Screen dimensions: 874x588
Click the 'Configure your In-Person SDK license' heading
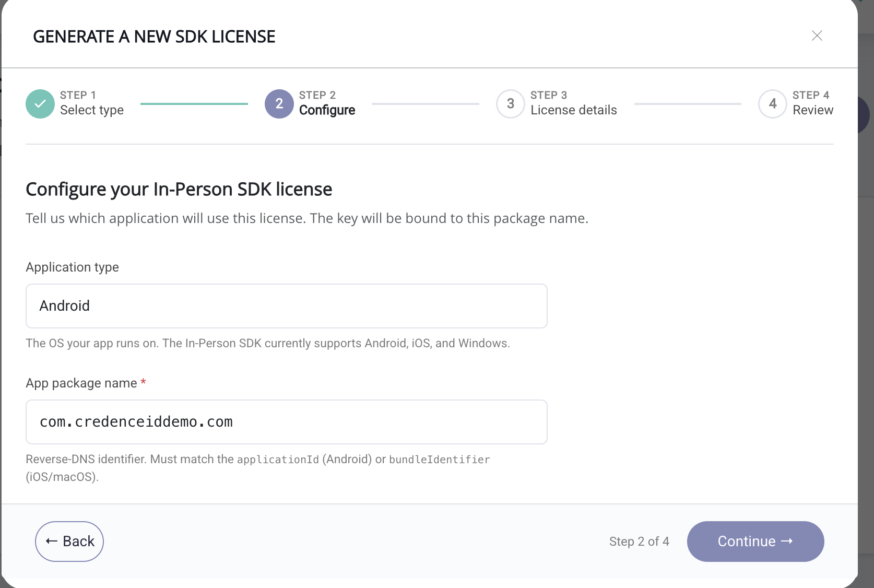tap(179, 189)
